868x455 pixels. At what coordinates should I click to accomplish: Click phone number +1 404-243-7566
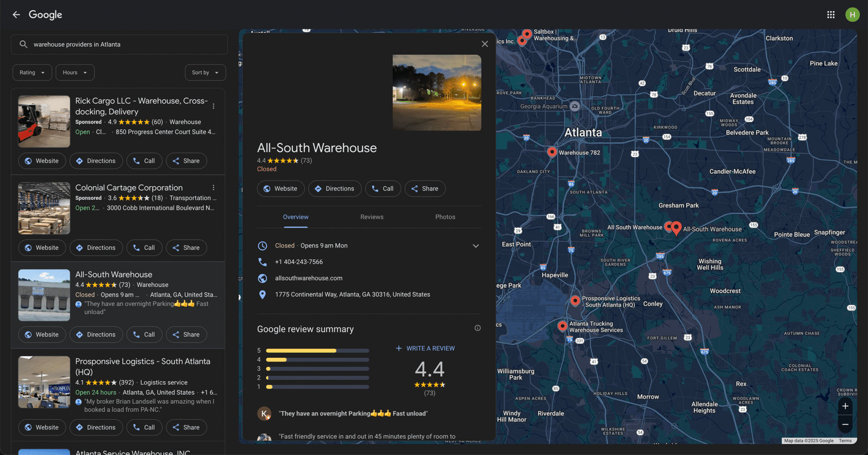[299, 262]
